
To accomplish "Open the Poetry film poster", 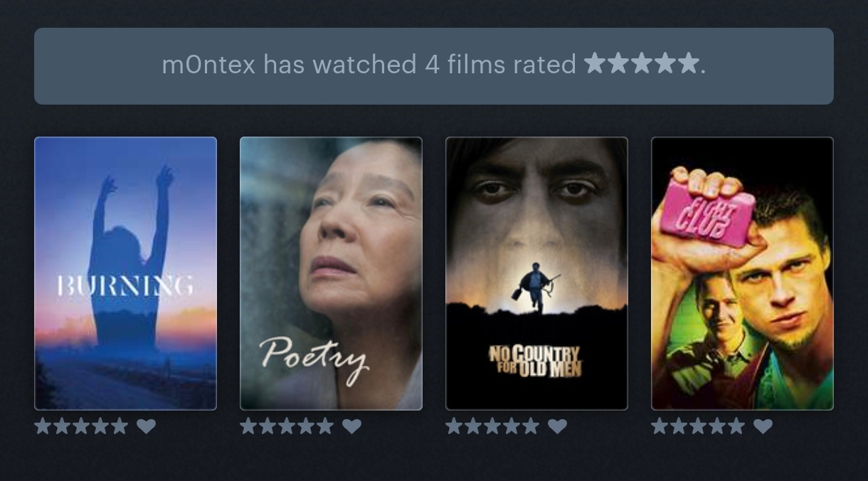I will pos(331,273).
